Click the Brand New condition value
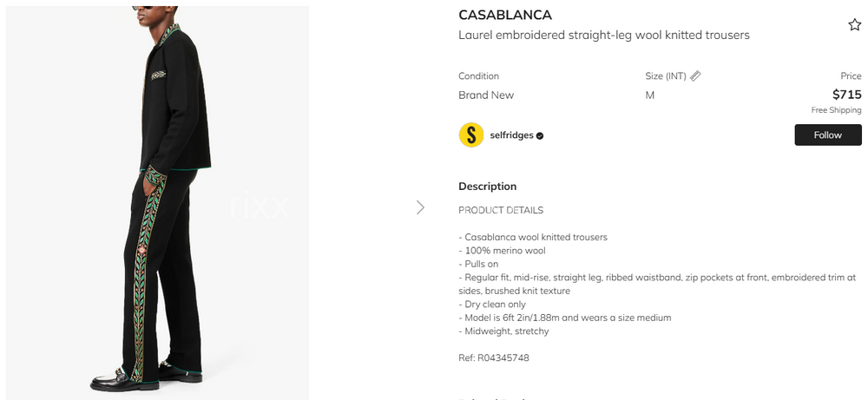 (x=486, y=95)
